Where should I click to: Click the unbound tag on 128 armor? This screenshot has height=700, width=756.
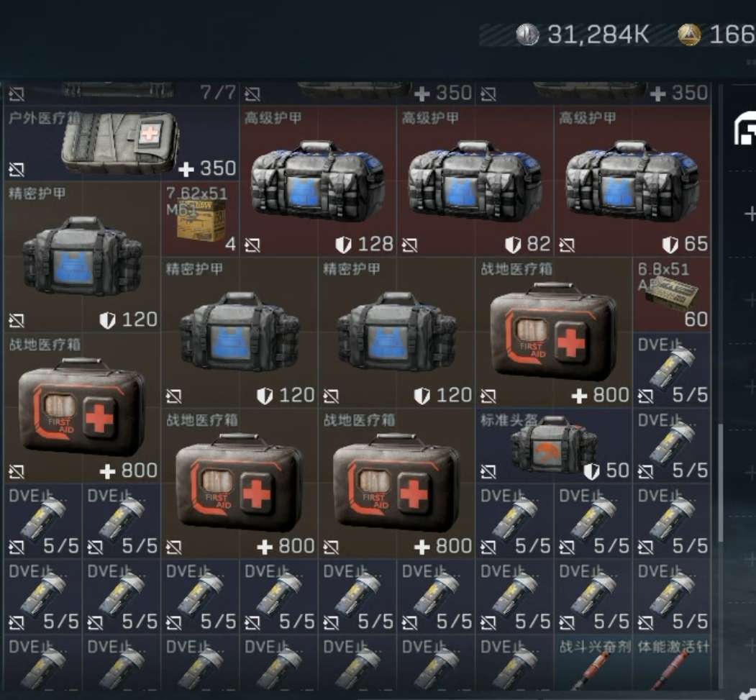(252, 245)
